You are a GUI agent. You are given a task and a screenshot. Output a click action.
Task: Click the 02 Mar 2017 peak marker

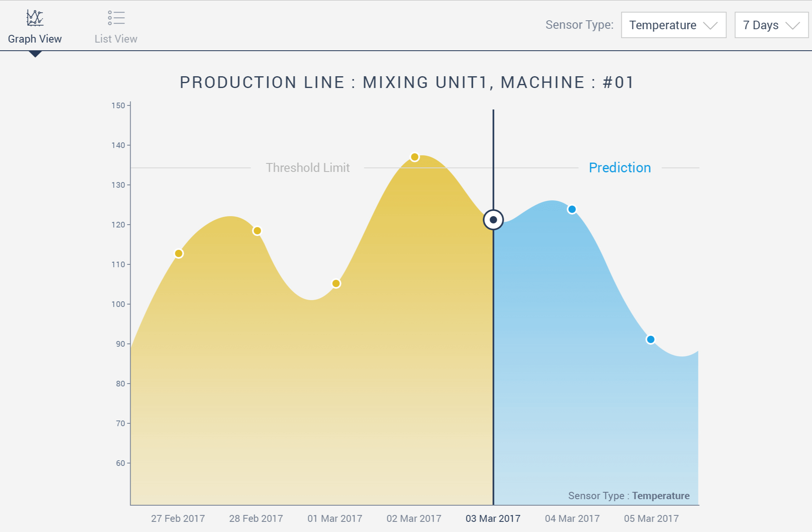click(415, 157)
